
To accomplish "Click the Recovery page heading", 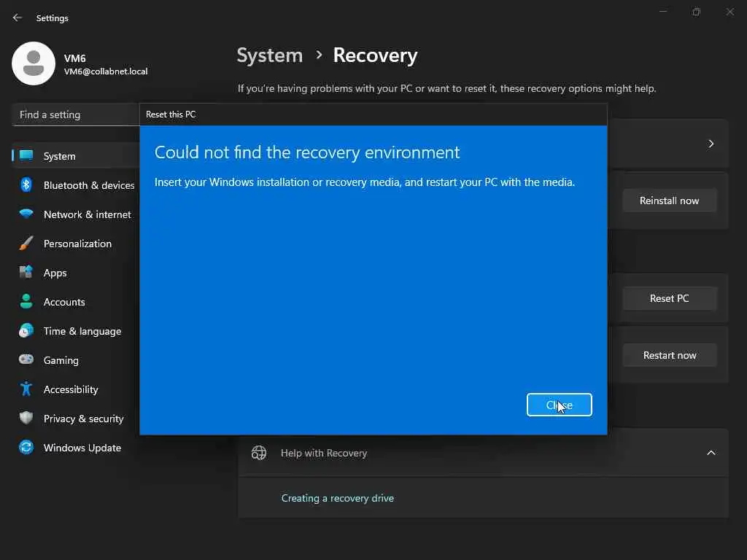I will pyautogui.click(x=376, y=55).
